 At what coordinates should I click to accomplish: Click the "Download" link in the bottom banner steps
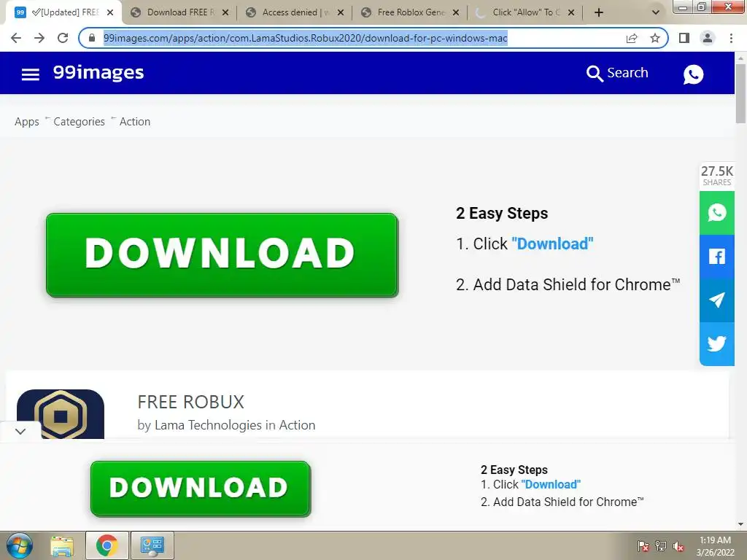[x=551, y=484]
